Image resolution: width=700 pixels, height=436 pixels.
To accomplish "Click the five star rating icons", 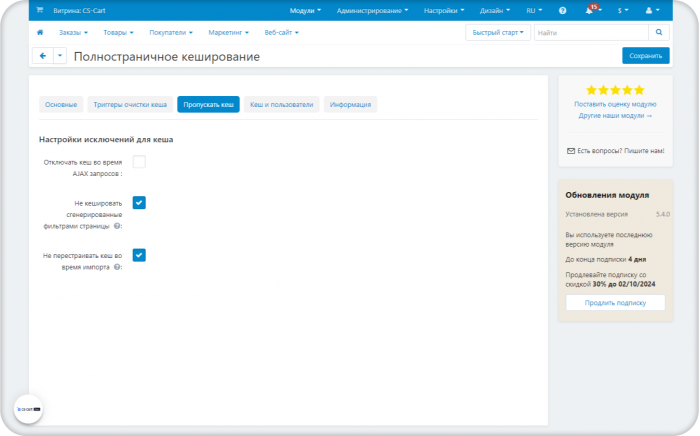I will tap(615, 90).
